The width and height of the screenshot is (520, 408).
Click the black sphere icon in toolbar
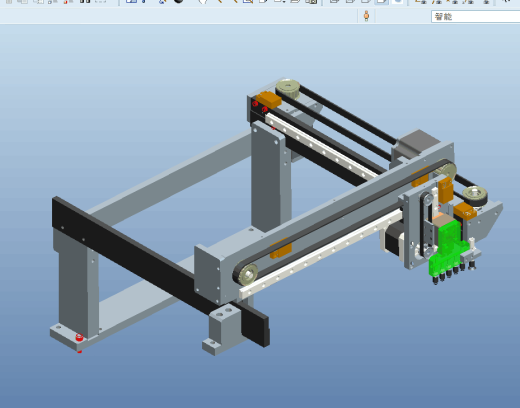click(x=179, y=1)
